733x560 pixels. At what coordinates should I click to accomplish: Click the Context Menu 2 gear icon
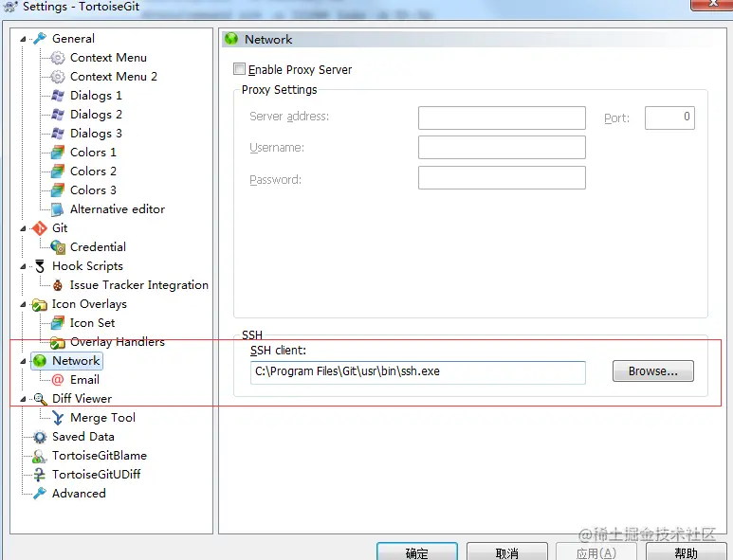[58, 77]
